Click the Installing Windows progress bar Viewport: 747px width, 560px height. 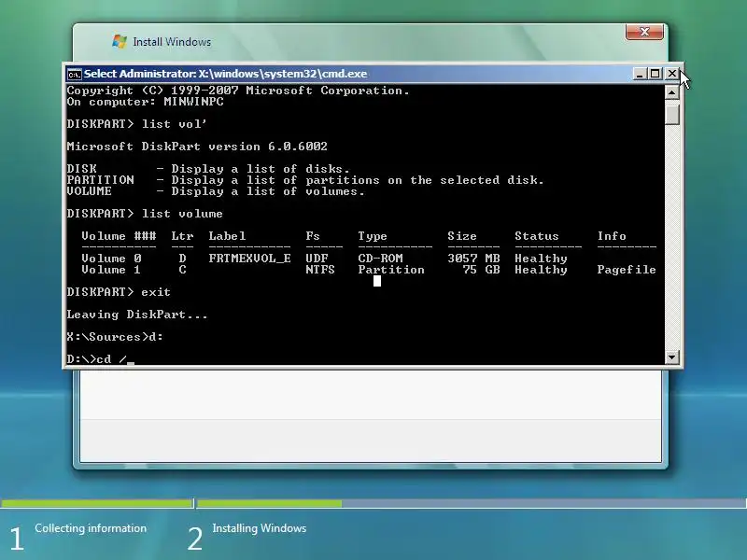(472, 503)
